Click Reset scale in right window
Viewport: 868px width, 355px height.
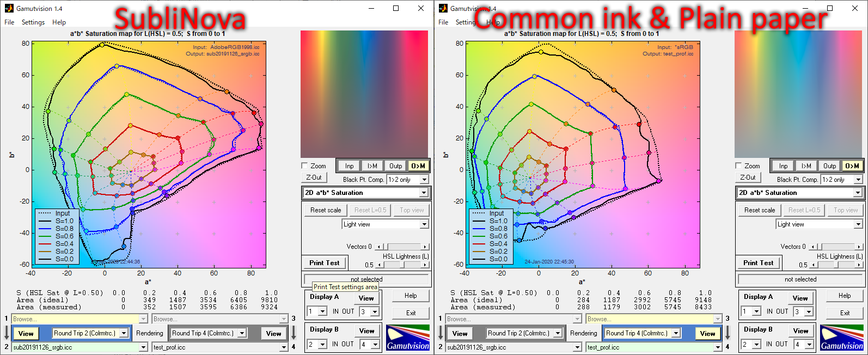[760, 210]
